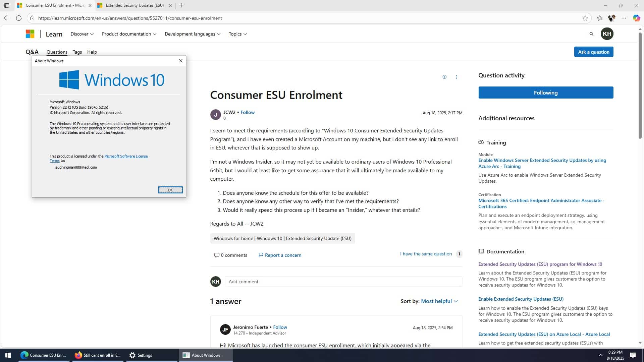This screenshot has width=644, height=362.
Task: Click the About Windows taskbar button
Action: [x=206, y=355]
